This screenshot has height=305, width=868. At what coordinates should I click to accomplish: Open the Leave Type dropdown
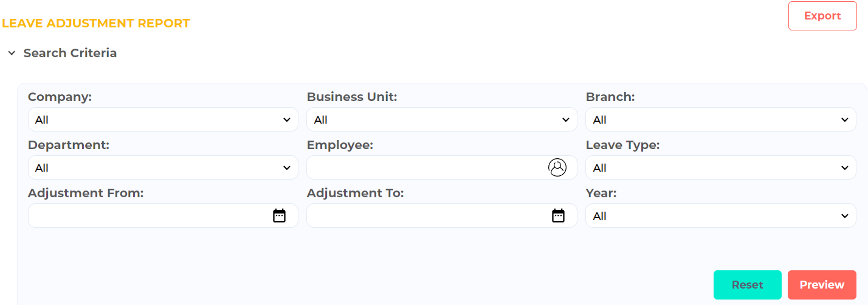721,167
